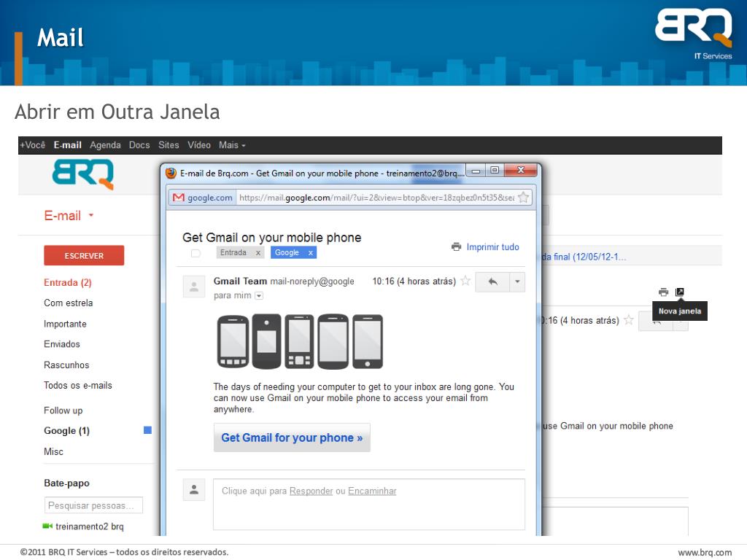Click the phones image in the email
The width and height of the screenshot is (747, 560).
tap(300, 341)
